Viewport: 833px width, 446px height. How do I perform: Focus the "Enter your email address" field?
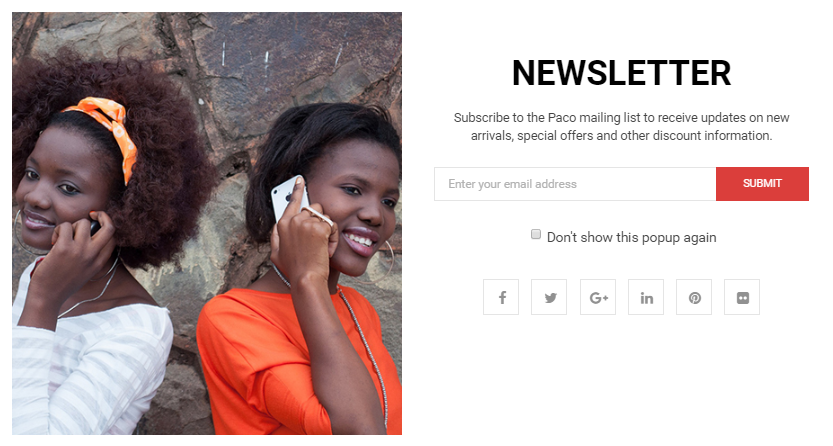coord(575,184)
